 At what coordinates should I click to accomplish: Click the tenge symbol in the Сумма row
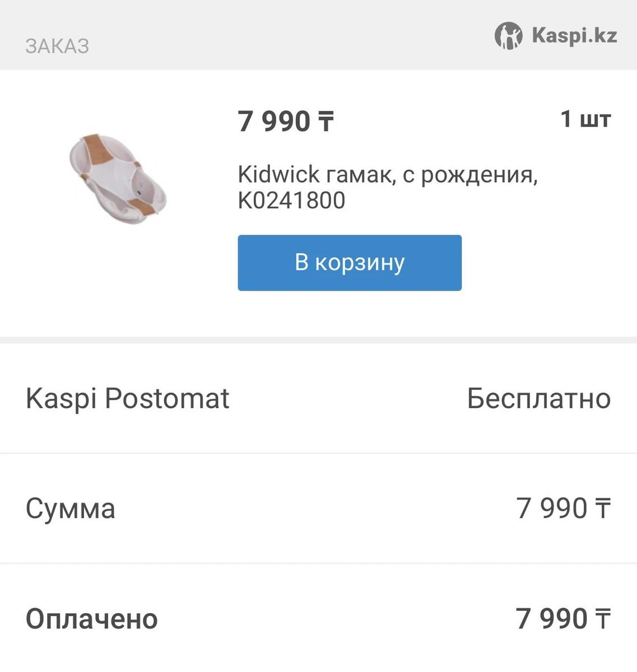pos(602,509)
